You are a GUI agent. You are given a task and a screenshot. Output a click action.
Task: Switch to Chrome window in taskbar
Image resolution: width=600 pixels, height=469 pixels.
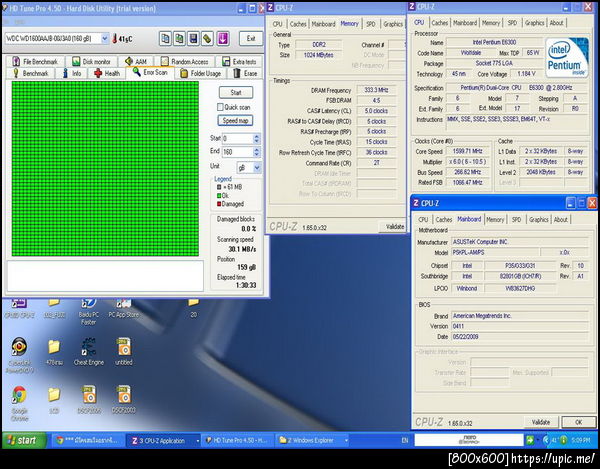88,440
